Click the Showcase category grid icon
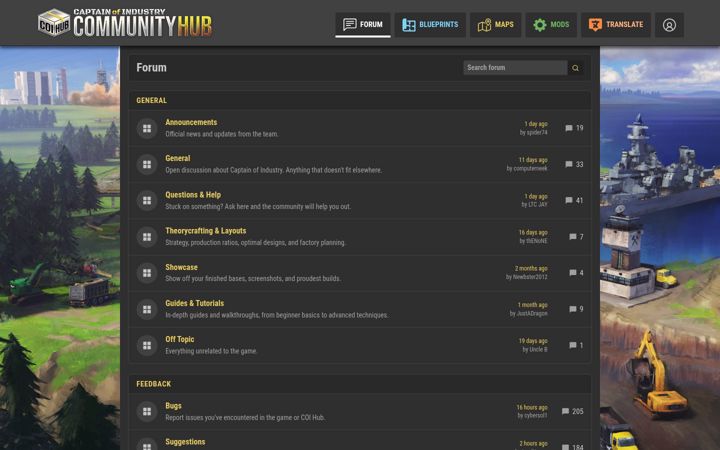The width and height of the screenshot is (720, 450). click(x=147, y=273)
